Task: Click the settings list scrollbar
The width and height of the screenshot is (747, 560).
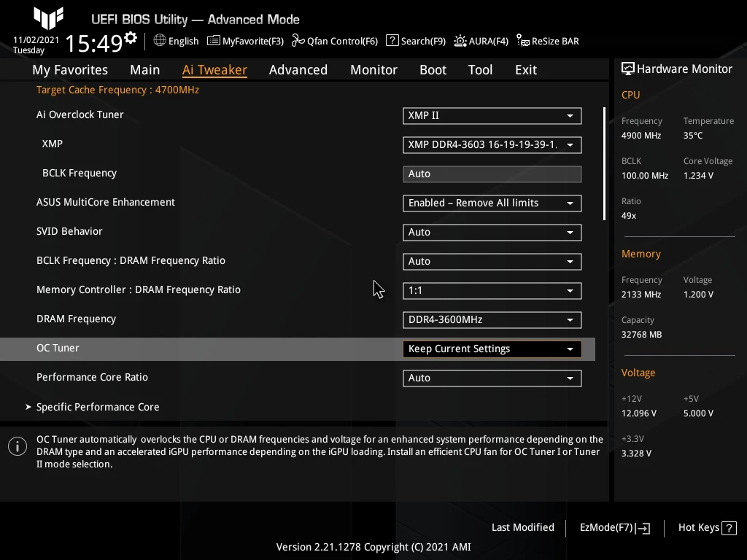Action: click(x=604, y=163)
